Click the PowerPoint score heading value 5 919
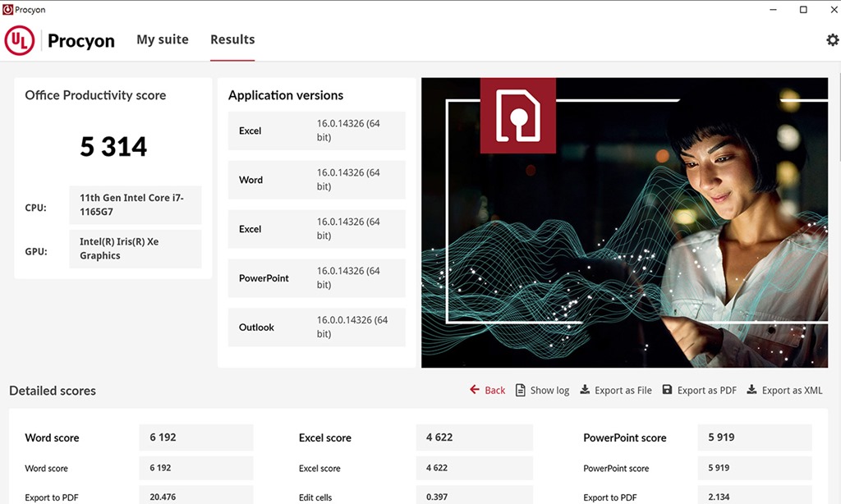Image resolution: width=841 pixels, height=504 pixels. tap(754, 438)
